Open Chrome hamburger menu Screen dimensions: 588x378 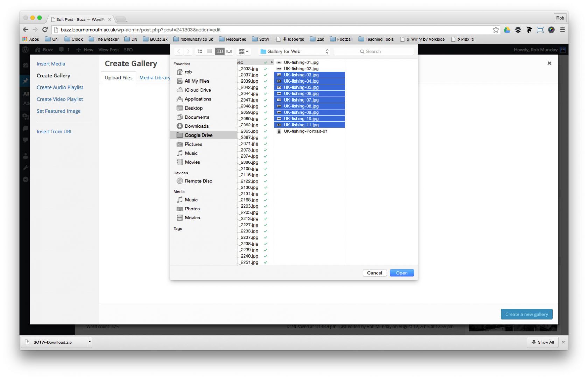point(562,30)
